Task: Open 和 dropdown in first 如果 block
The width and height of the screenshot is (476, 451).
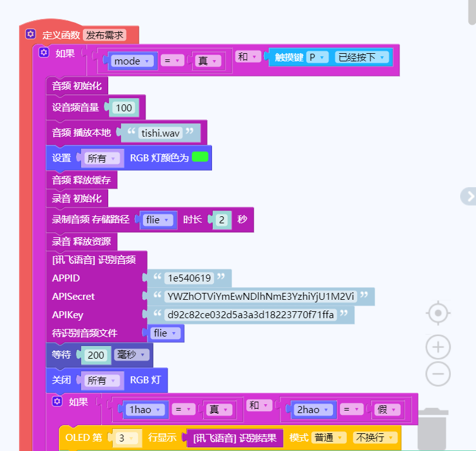Action: (x=248, y=57)
